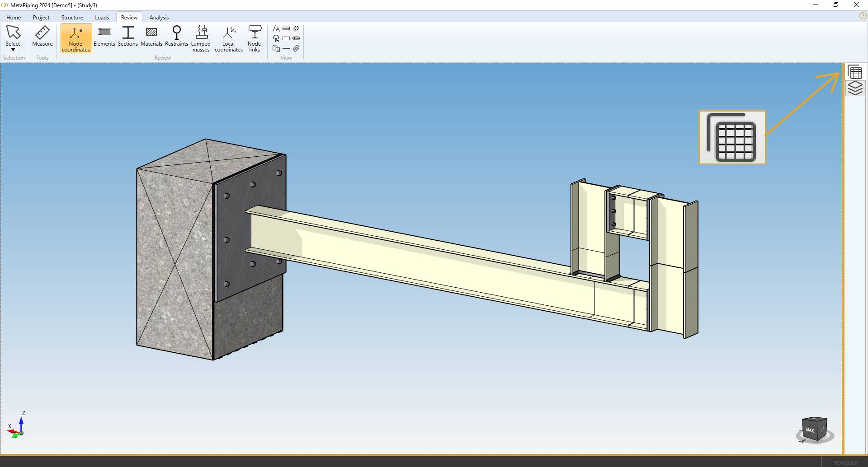Toggle the solid cylinder view icon

(x=296, y=38)
